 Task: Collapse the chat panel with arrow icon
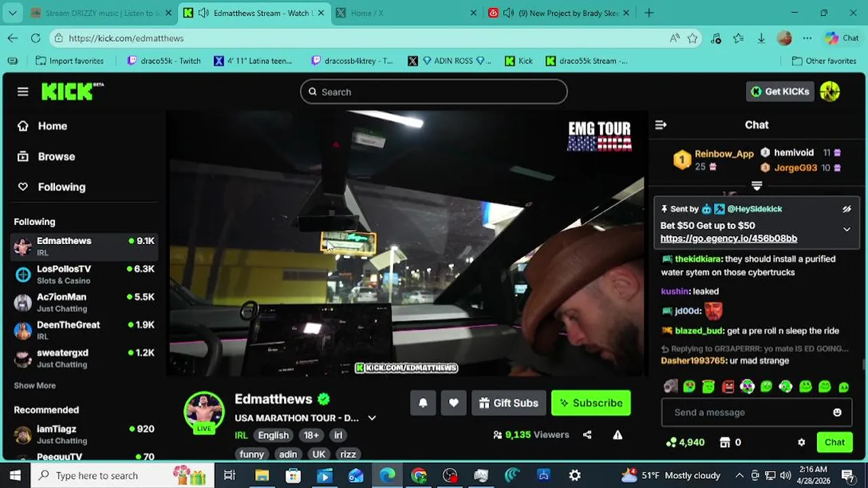coord(661,125)
